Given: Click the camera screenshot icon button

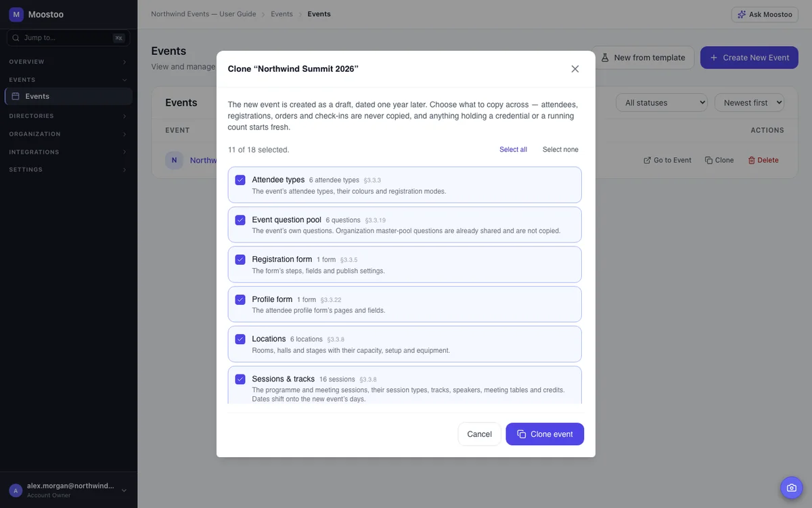Looking at the screenshot, I should (792, 488).
